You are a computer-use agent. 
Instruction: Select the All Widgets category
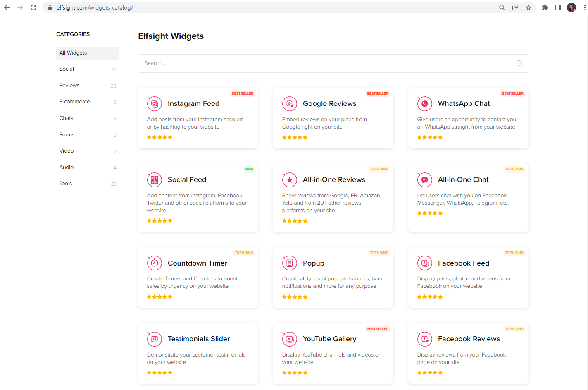[x=88, y=53]
